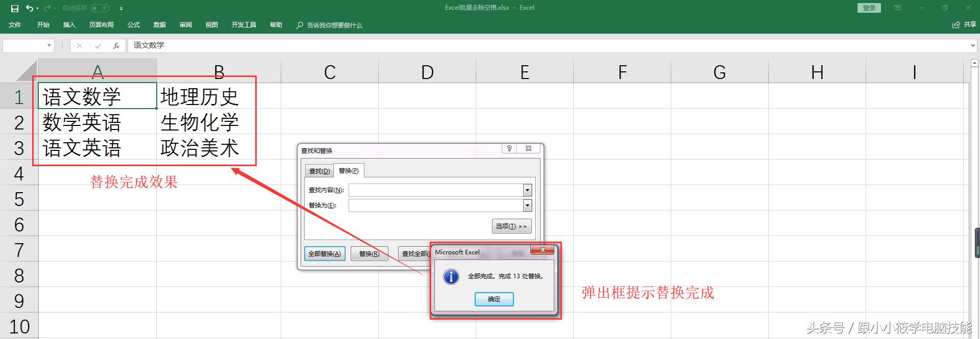
Task: Click 确定 in the Microsoft Excel message
Action: click(x=494, y=299)
